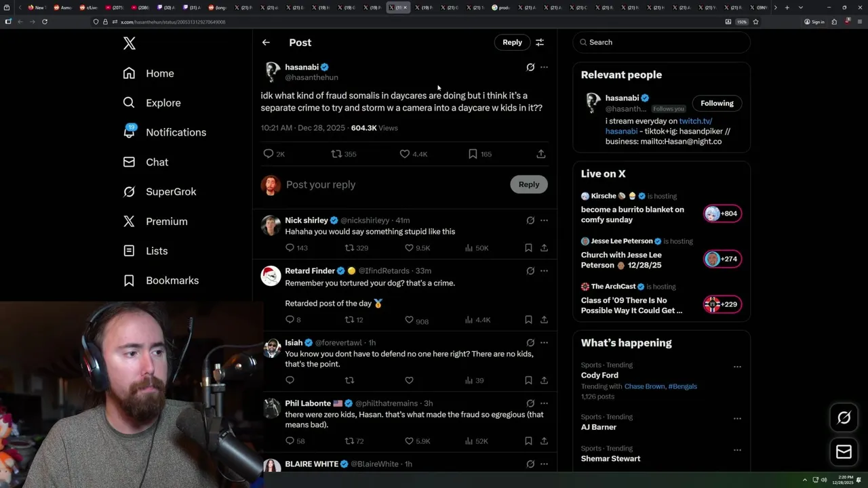Like Phil Labonte's reply with 5.9K likes
The width and height of the screenshot is (868, 488).
(x=409, y=441)
